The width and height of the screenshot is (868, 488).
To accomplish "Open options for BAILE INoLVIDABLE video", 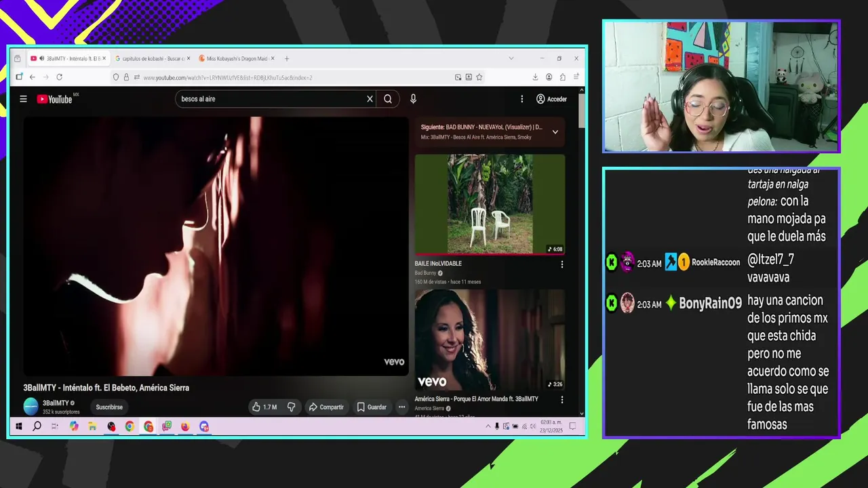I will click(561, 264).
